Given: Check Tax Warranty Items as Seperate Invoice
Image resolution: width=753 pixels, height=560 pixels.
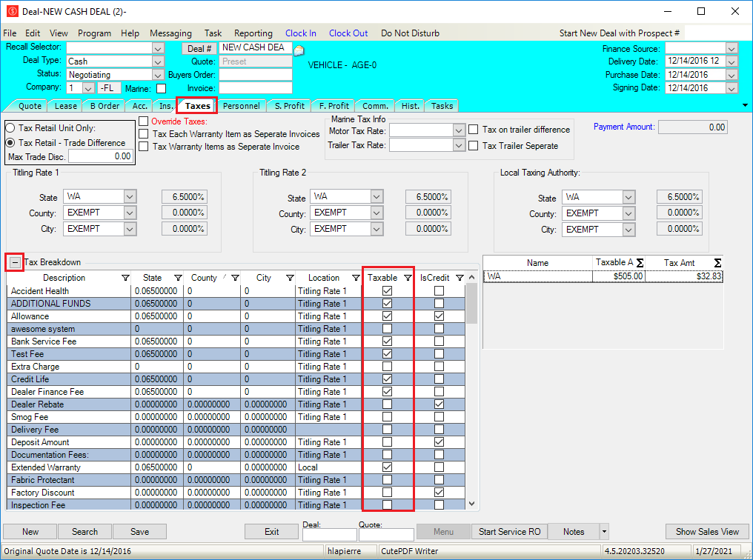Looking at the screenshot, I should point(143,147).
